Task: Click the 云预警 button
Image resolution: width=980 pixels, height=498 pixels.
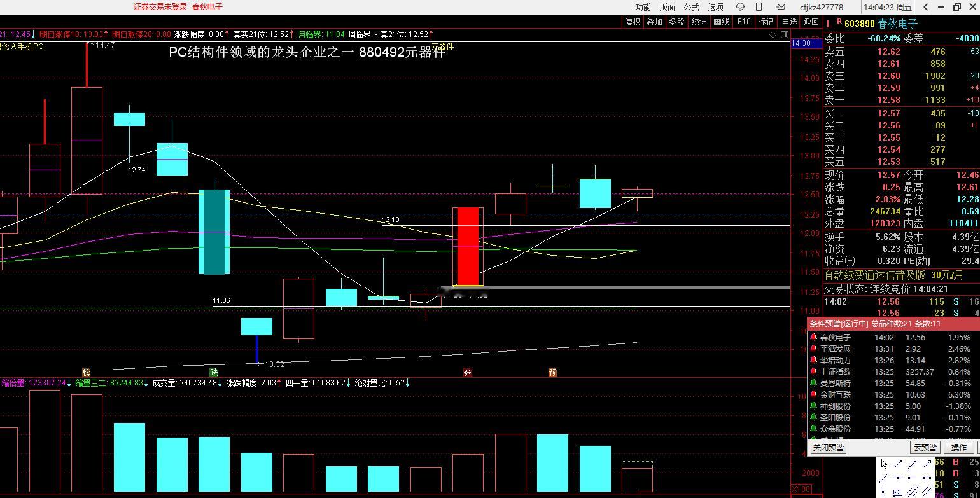Action: pos(925,447)
